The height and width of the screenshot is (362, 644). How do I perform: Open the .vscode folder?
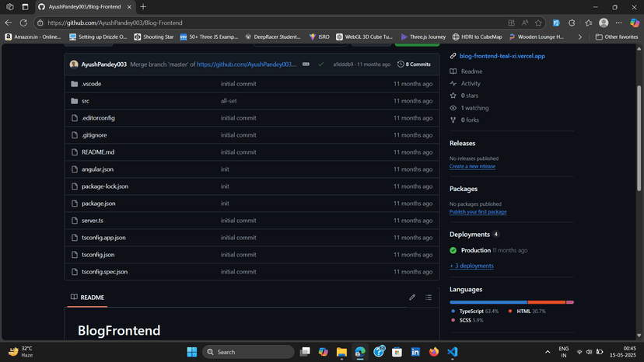(x=91, y=84)
